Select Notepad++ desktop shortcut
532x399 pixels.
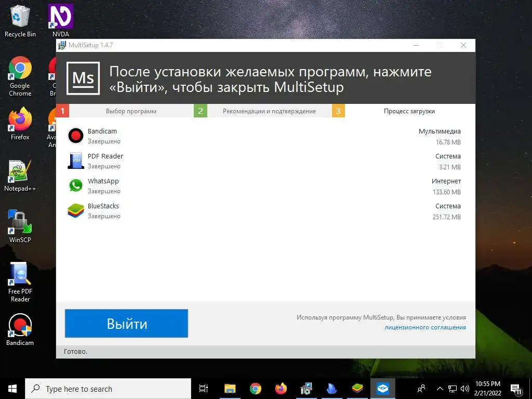point(20,176)
